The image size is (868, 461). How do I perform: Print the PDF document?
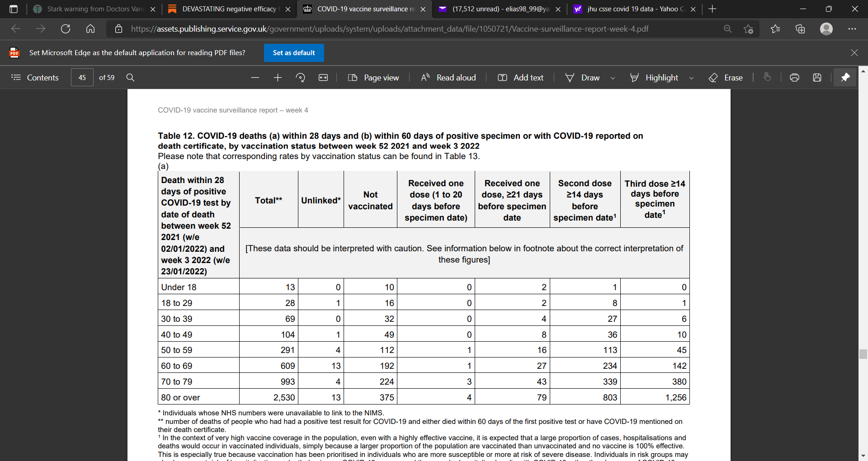(x=794, y=78)
